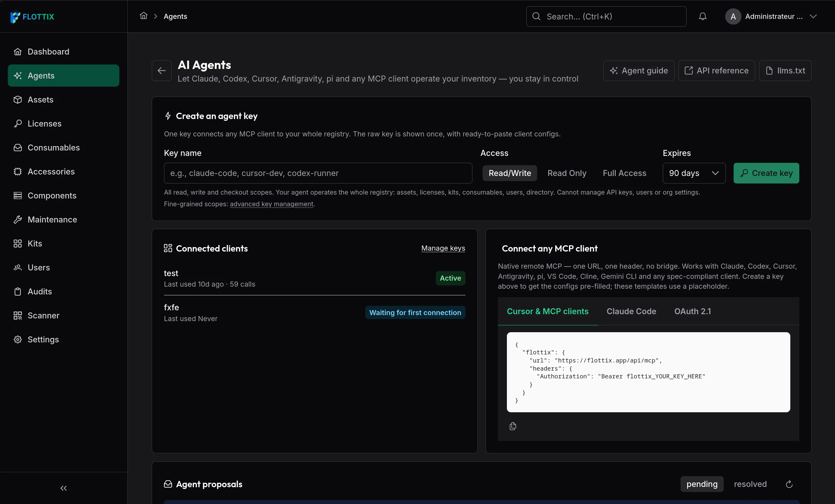Select Read Only access option
The height and width of the screenshot is (504, 835).
pos(567,173)
